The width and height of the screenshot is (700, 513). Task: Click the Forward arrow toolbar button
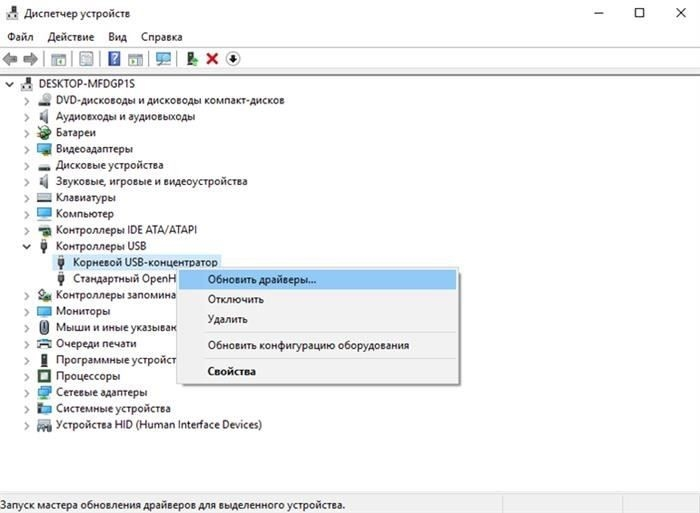tap(30, 59)
